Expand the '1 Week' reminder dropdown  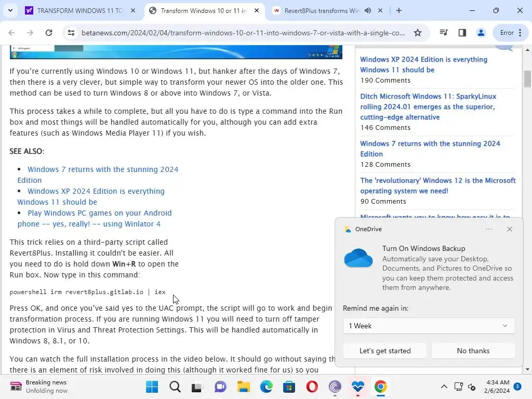point(429,326)
